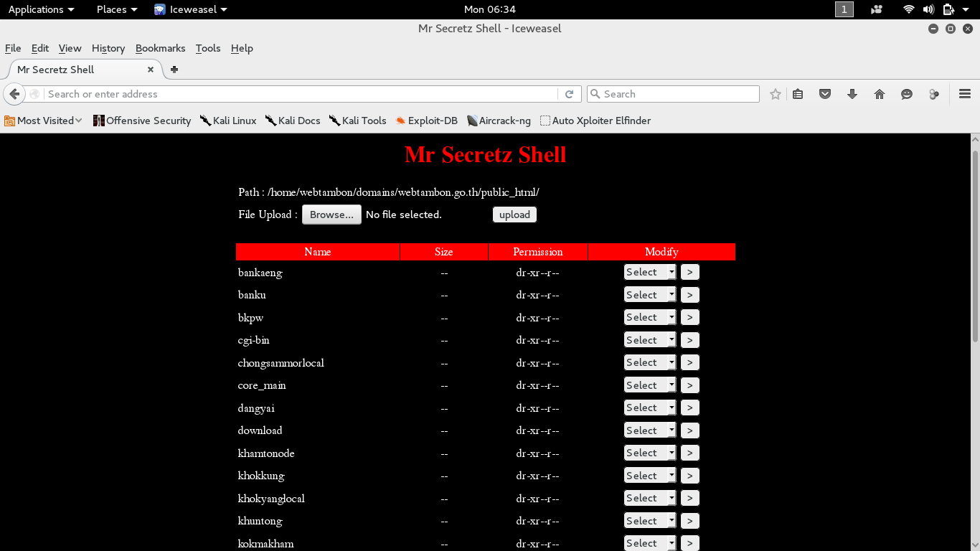Open the hamburger menu icon
This screenshot has height=551, width=980.
tap(964, 94)
